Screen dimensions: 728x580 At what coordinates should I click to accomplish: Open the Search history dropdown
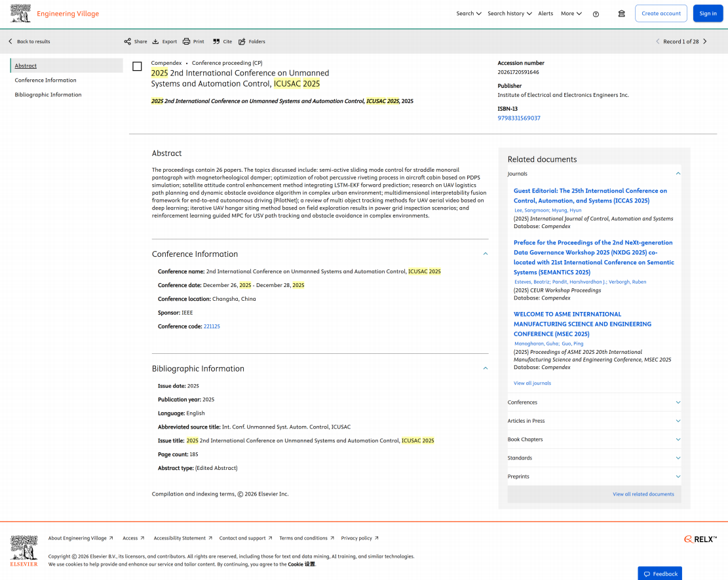pyautogui.click(x=509, y=14)
